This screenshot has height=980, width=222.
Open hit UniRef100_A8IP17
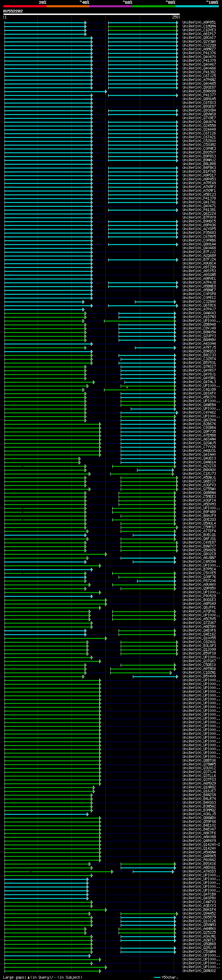pyautogui.click(x=199, y=34)
